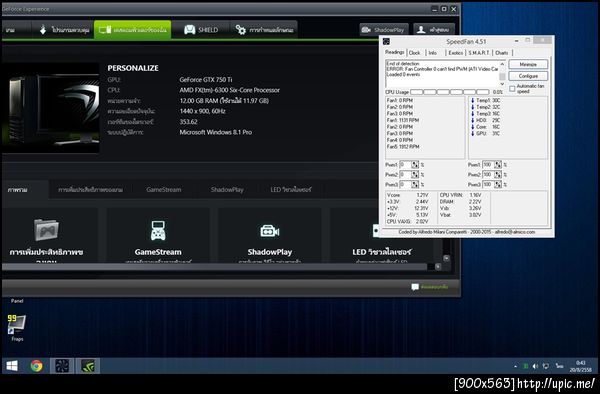Click the Pwm2 field showing 100
This screenshot has width=600, height=394.
coord(488,174)
